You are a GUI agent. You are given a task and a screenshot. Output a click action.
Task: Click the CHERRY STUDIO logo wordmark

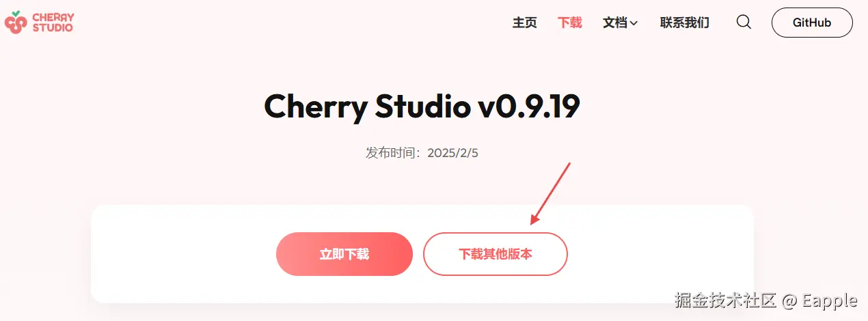point(53,23)
